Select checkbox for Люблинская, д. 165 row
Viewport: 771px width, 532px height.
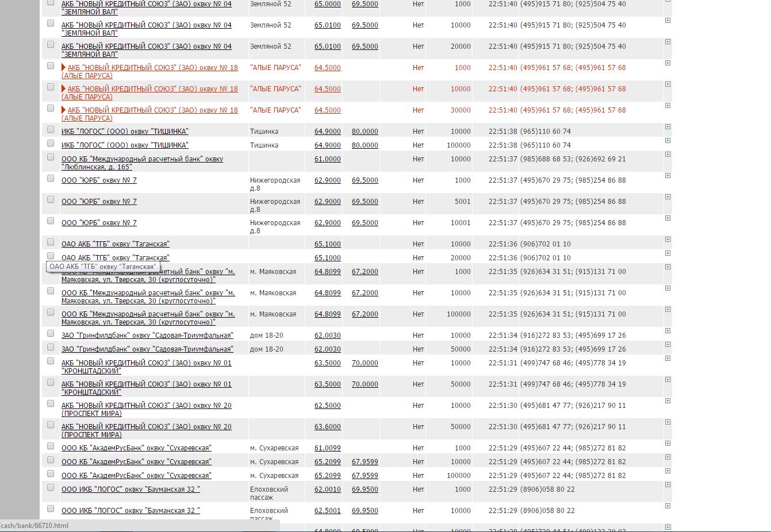pyautogui.click(x=51, y=157)
